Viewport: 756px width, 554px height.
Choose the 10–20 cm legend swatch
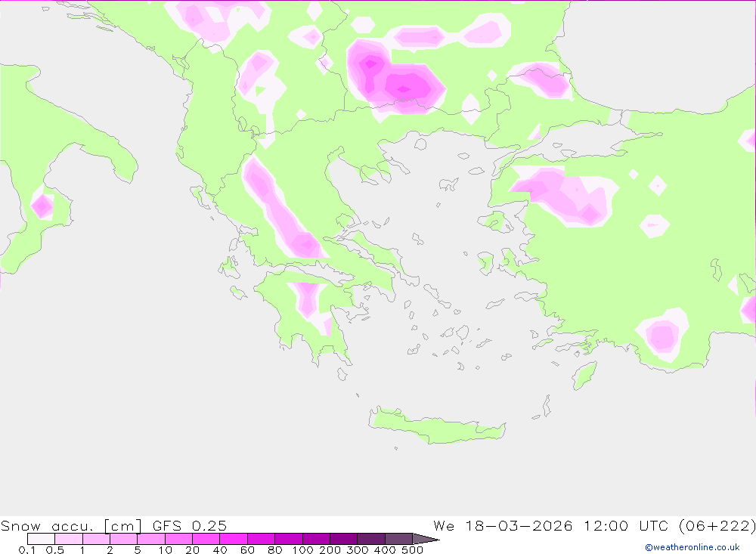[x=179, y=539]
